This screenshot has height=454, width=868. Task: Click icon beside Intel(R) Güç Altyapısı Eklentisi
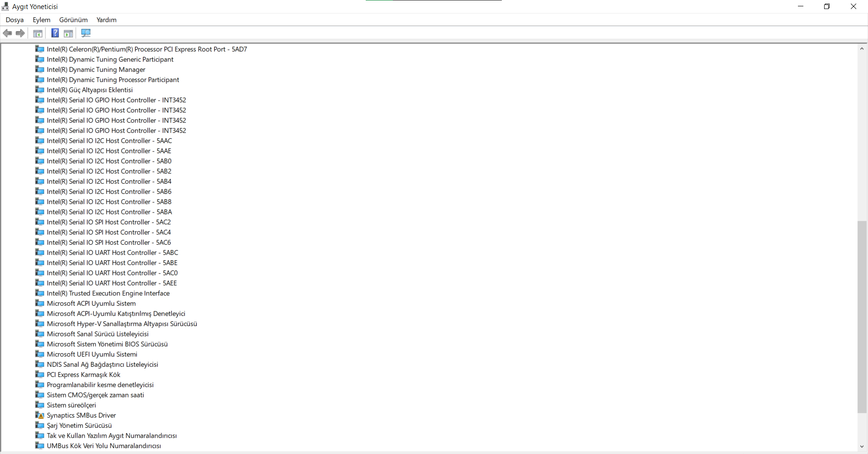click(40, 90)
